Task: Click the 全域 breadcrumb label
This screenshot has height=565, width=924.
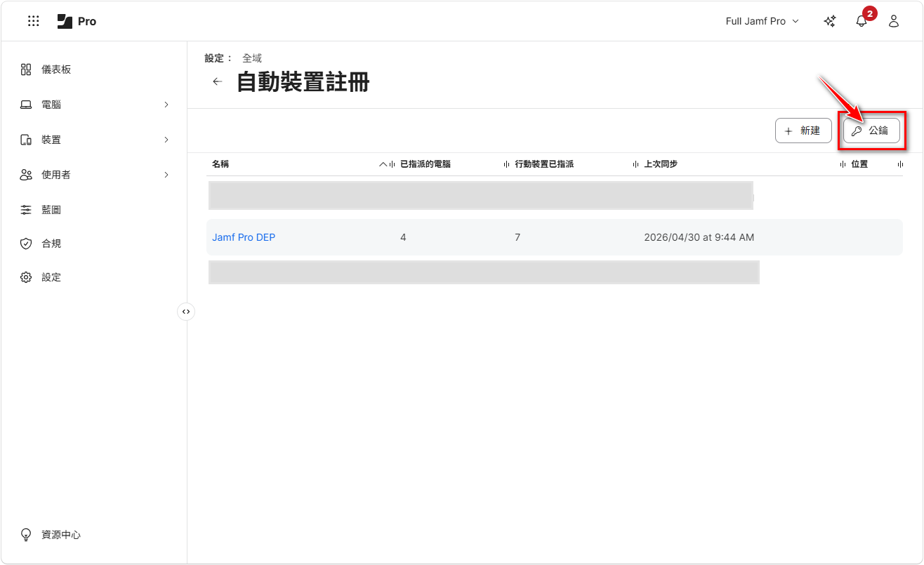Action: coord(251,58)
